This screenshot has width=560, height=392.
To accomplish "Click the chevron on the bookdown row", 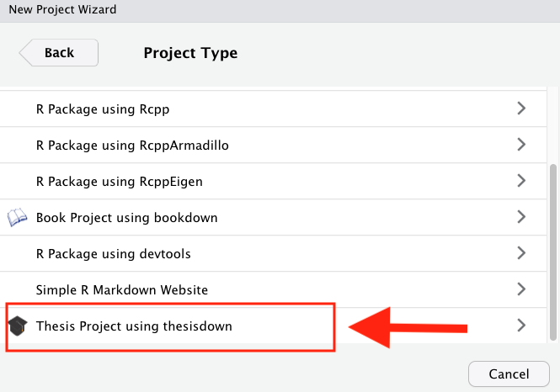I will 521,216.
